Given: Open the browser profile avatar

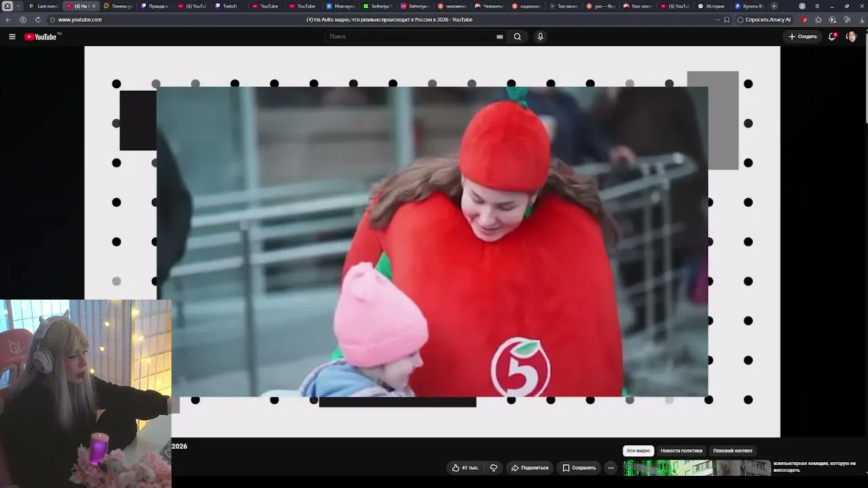Looking at the screenshot, I should pyautogui.click(x=802, y=6).
